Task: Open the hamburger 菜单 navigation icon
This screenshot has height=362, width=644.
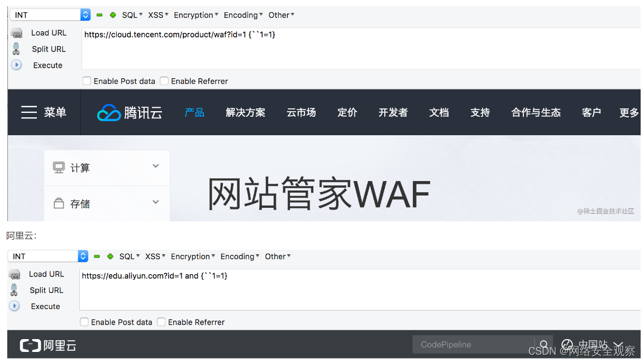Action: (29, 112)
